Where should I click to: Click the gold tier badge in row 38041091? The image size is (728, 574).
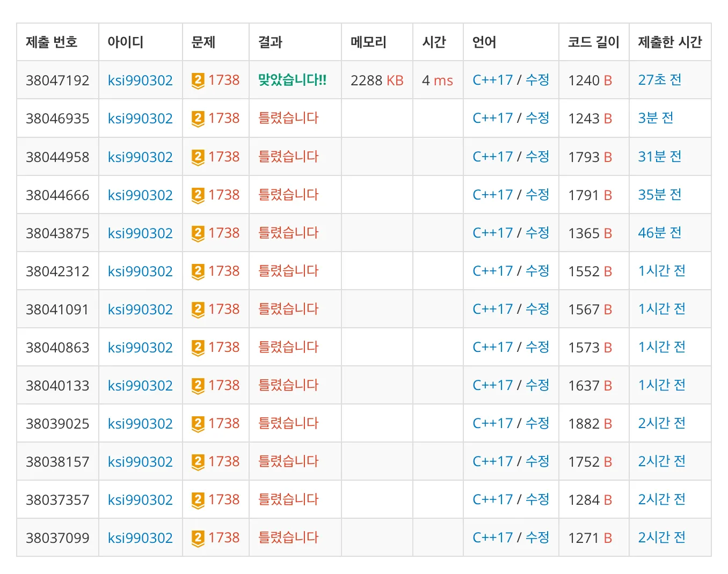(x=198, y=310)
